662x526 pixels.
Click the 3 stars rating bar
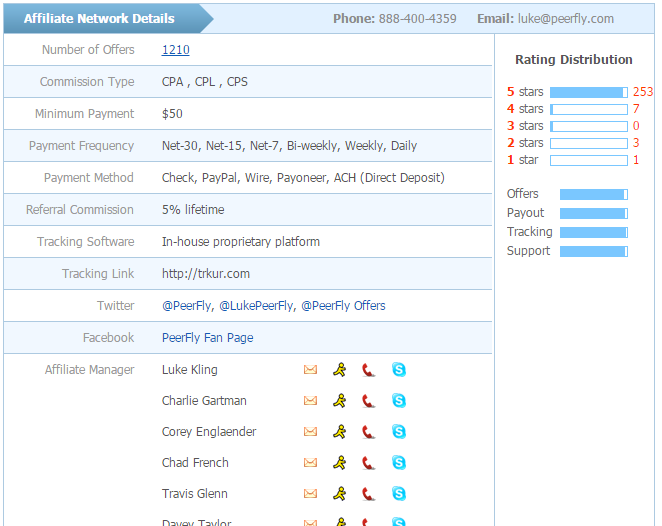[x=589, y=126]
